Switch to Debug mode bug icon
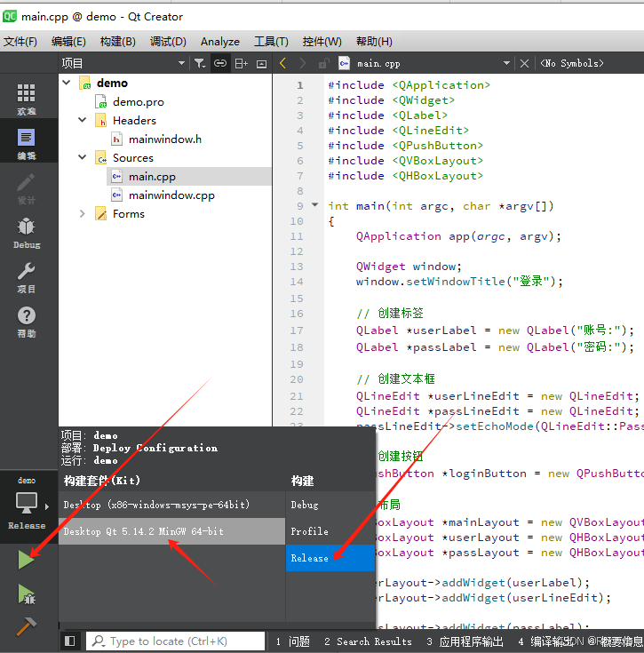Image resolution: width=644 pixels, height=653 pixels. coord(26,227)
